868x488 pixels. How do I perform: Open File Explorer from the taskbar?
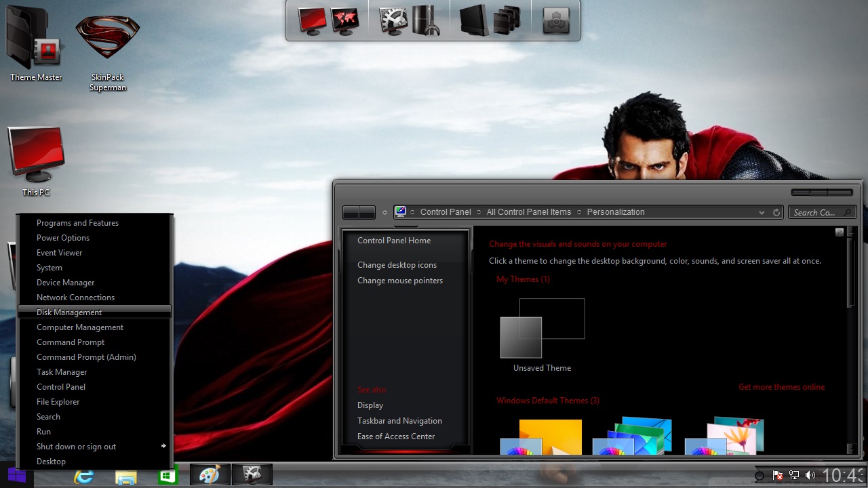point(126,476)
